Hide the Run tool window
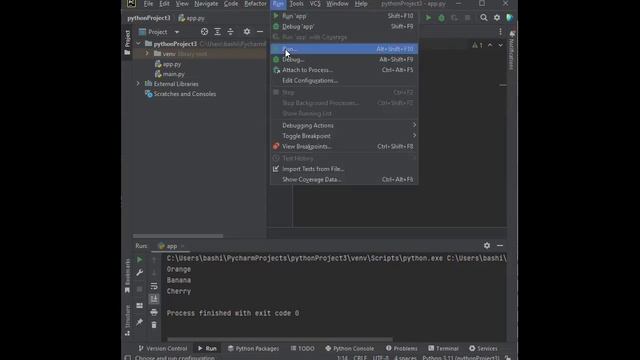This screenshot has height=360, width=640. tap(500, 246)
